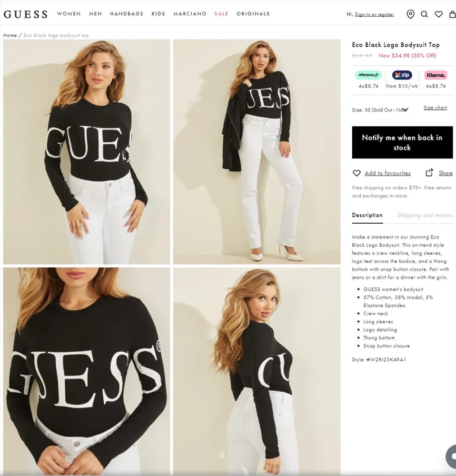Click the store locator pin icon

click(410, 14)
